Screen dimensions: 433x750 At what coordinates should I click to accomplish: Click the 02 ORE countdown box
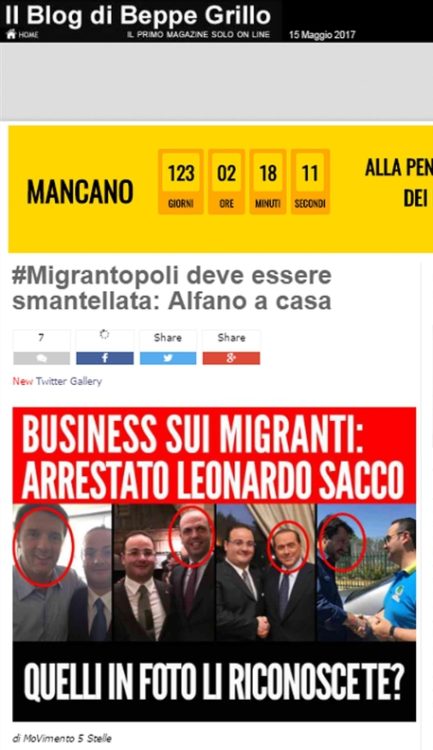click(226, 182)
